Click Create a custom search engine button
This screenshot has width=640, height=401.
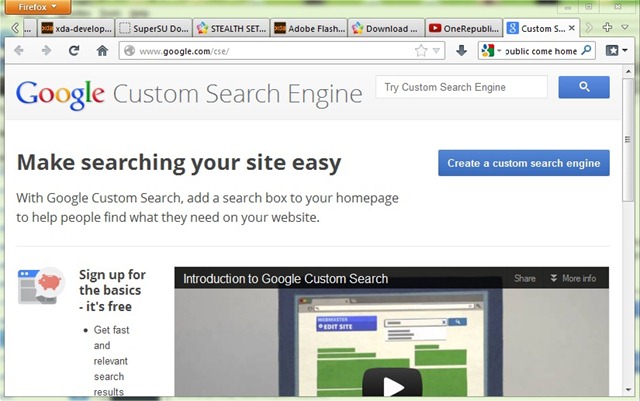pyautogui.click(x=524, y=163)
